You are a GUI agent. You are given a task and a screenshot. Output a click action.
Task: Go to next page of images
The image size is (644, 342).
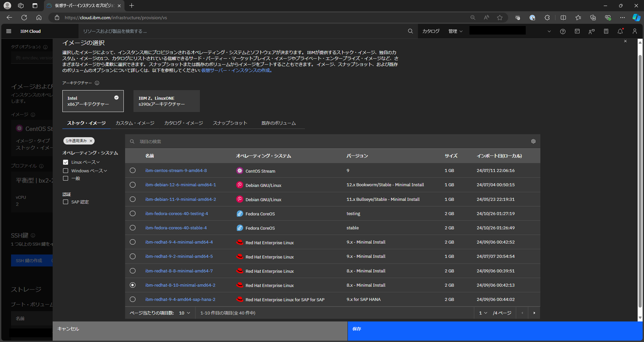(534, 313)
